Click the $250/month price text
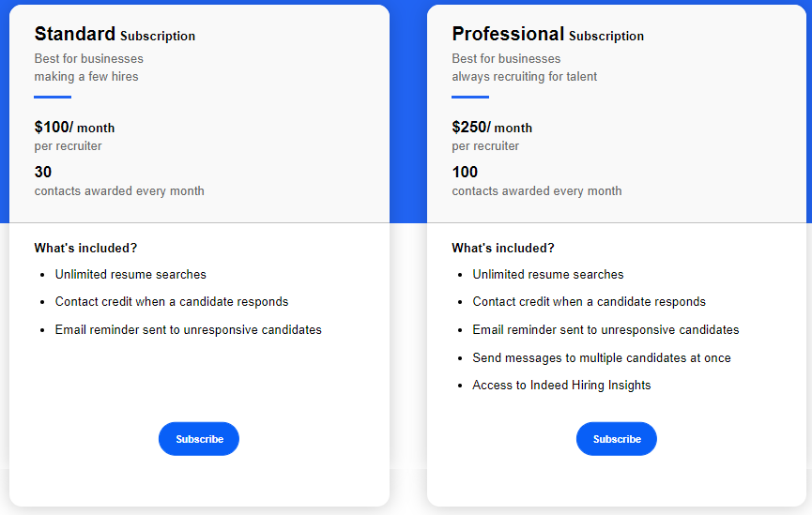812x515 pixels. pyautogui.click(x=492, y=127)
